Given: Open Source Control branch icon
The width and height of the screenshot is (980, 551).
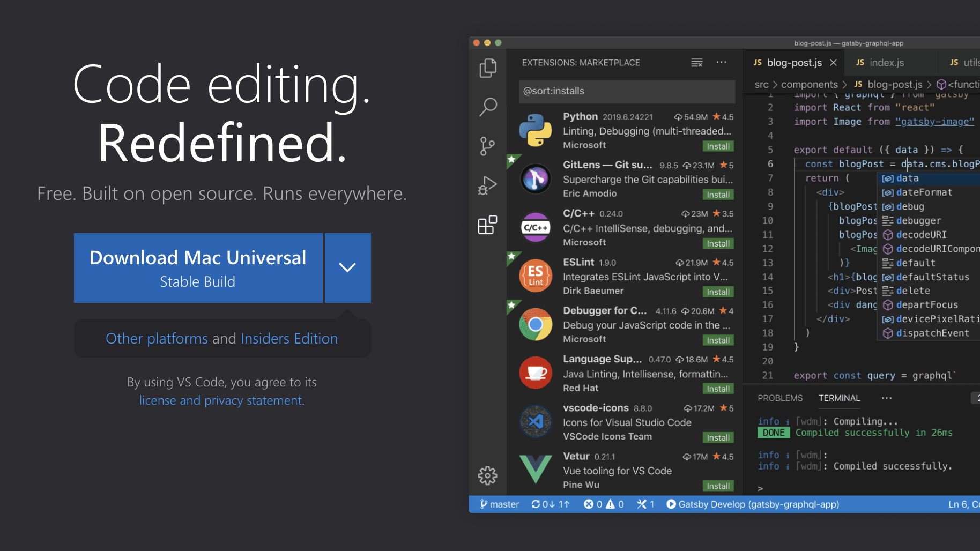Looking at the screenshot, I should tap(487, 146).
